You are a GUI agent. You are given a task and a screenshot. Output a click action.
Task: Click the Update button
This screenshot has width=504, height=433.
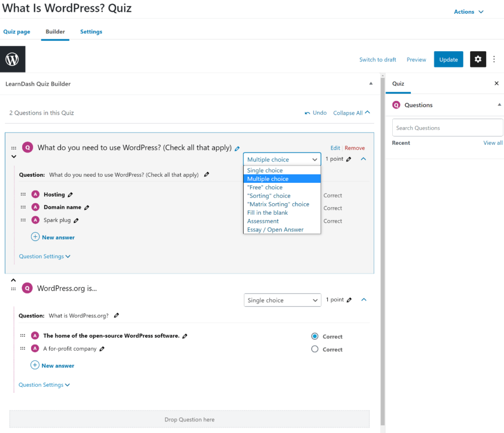pyautogui.click(x=448, y=60)
